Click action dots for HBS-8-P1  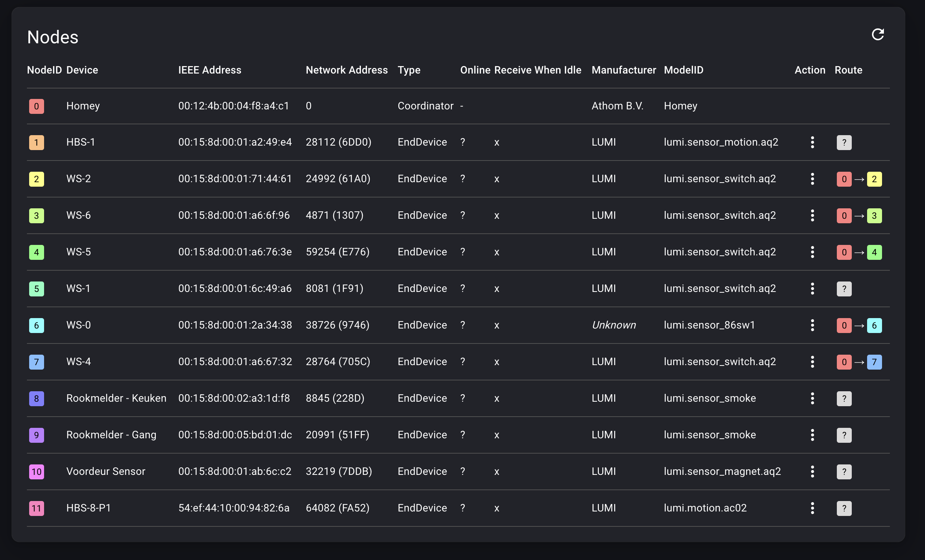pos(812,508)
